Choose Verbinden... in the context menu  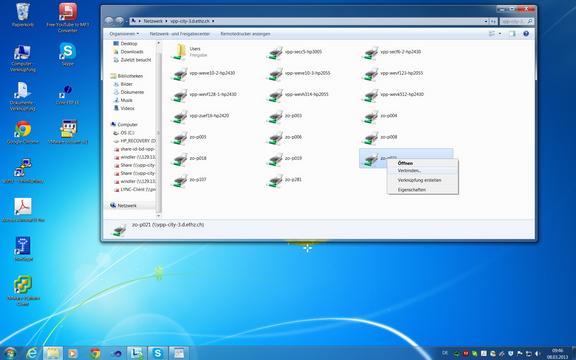[422, 171]
